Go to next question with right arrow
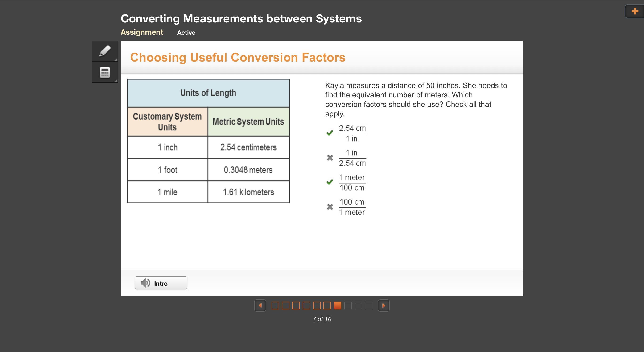 pyautogui.click(x=384, y=306)
